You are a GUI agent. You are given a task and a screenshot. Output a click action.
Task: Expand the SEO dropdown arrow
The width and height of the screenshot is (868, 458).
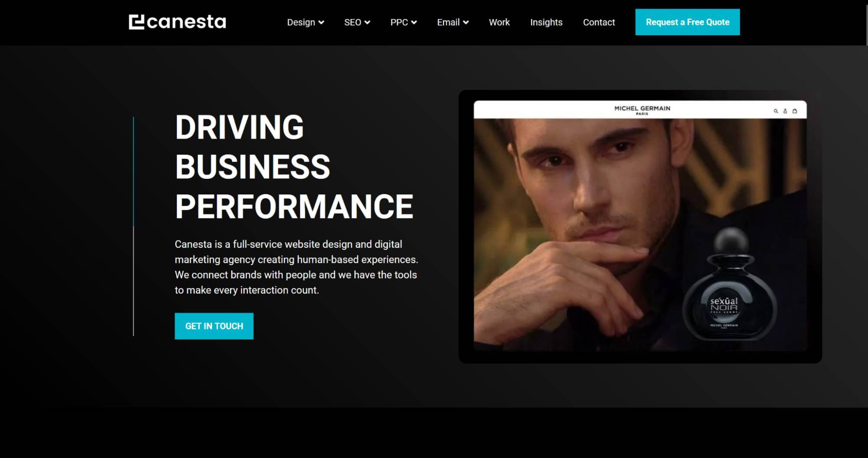pos(367,23)
